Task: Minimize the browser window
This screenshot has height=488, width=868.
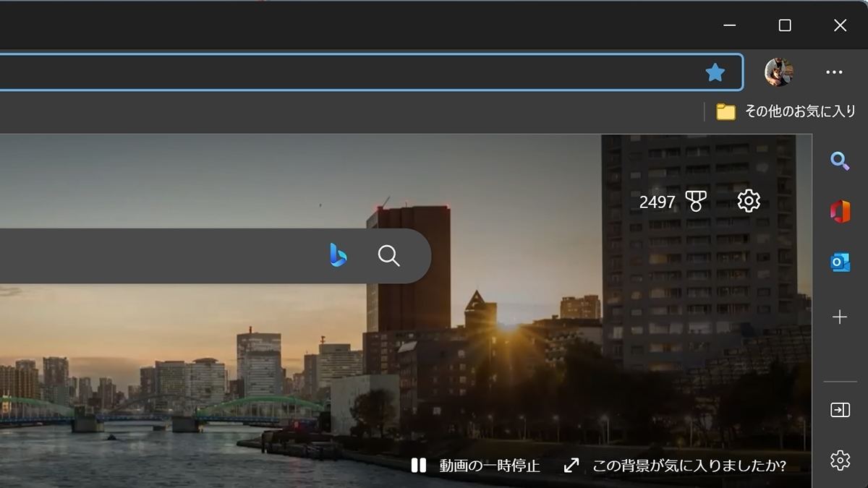Action: click(730, 25)
